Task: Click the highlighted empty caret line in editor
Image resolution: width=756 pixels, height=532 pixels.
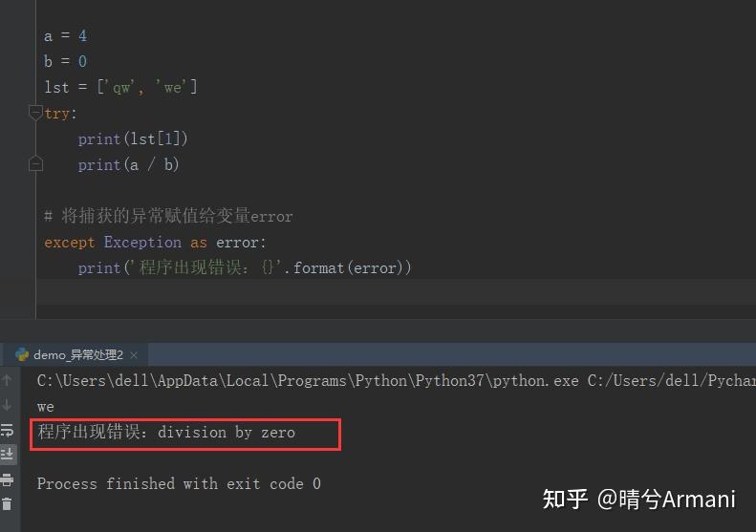Action: coord(396,291)
